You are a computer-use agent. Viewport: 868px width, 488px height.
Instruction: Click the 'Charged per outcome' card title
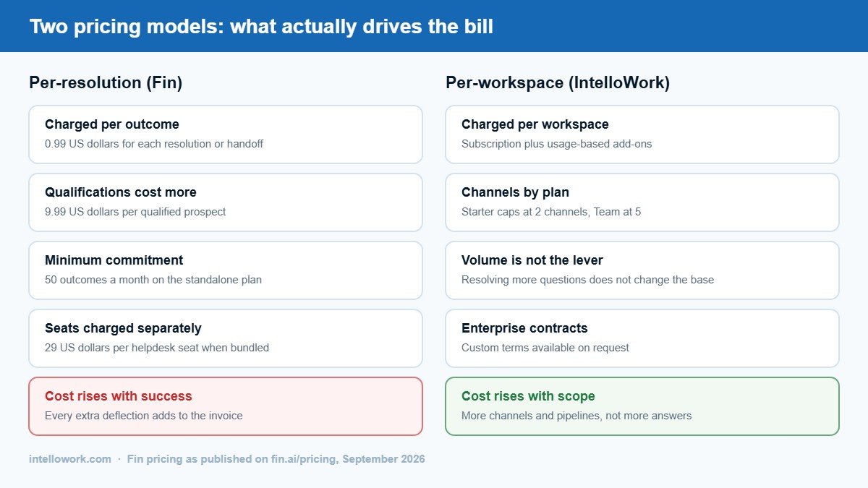[112, 124]
